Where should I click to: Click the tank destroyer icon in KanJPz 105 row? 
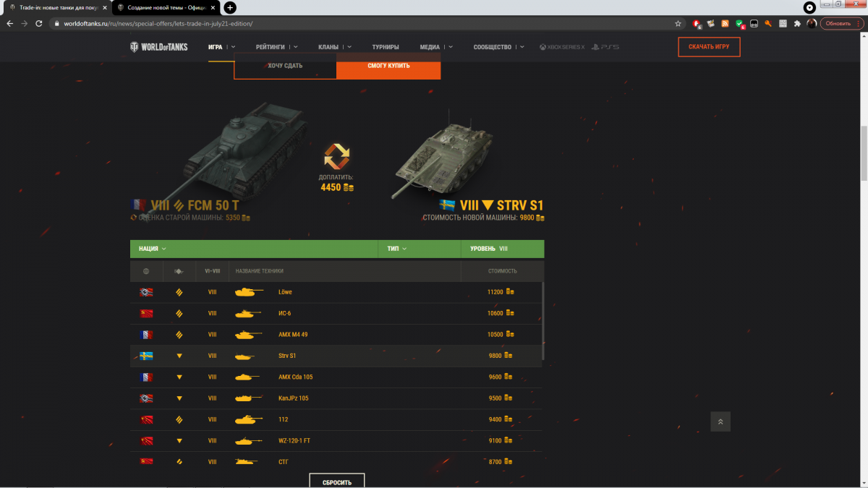coord(179,398)
